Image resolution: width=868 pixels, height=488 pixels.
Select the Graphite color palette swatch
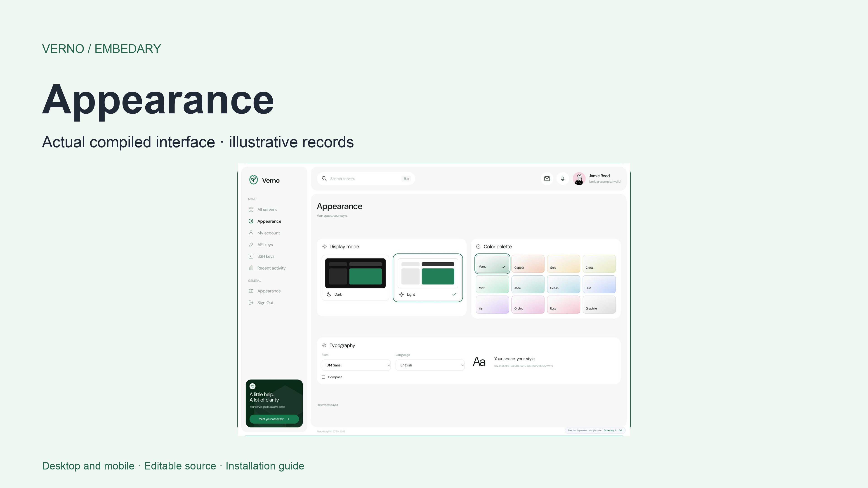click(599, 305)
